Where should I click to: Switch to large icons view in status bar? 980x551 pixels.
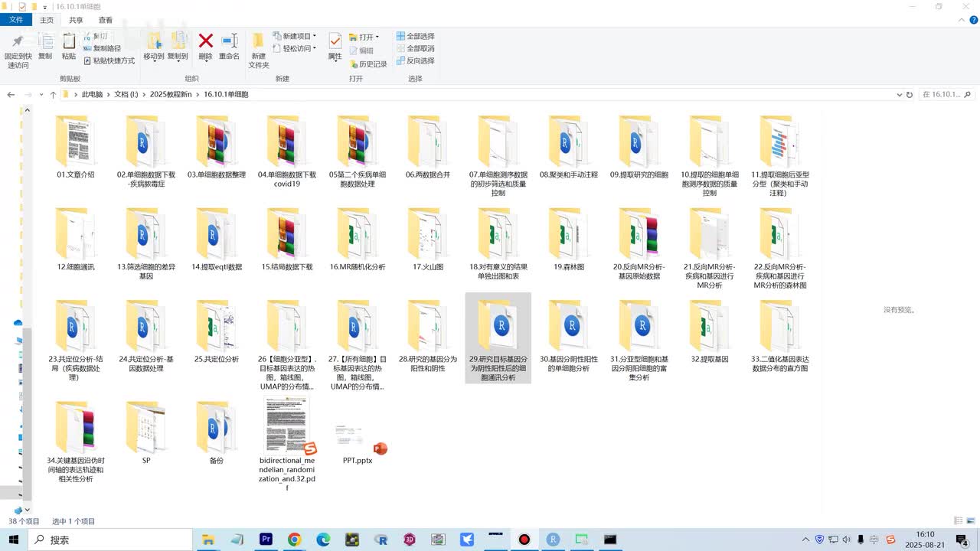pyautogui.click(x=969, y=521)
